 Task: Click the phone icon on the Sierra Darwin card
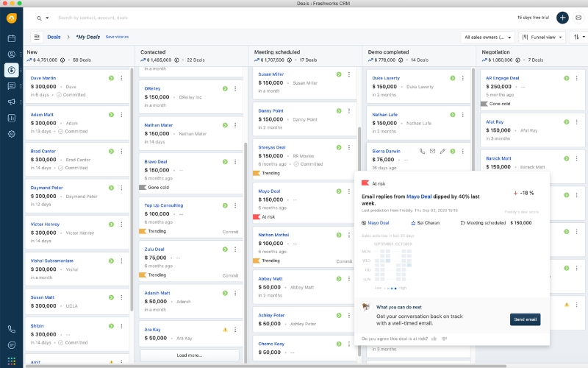422,151
